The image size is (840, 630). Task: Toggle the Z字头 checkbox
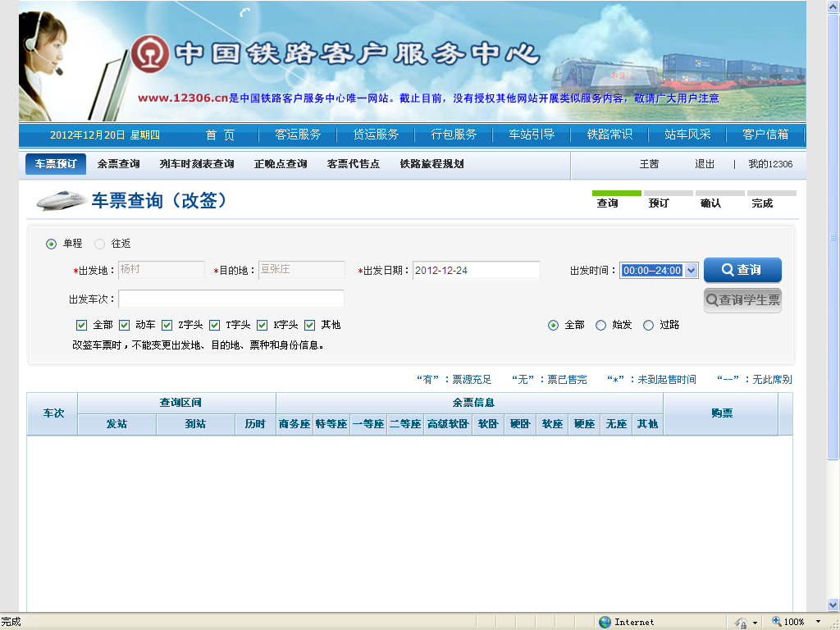[167, 325]
